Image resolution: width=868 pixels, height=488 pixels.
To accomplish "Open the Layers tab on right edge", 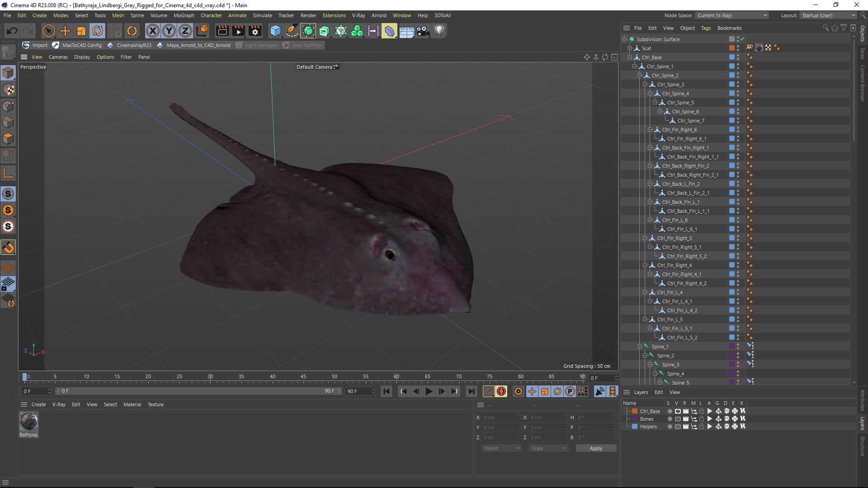I will click(862, 423).
